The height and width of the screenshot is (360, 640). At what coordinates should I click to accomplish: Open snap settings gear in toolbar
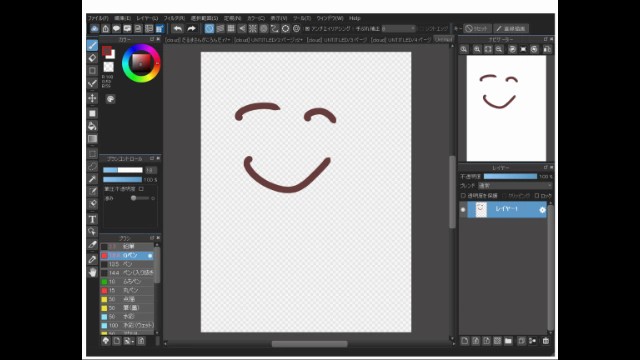296,29
